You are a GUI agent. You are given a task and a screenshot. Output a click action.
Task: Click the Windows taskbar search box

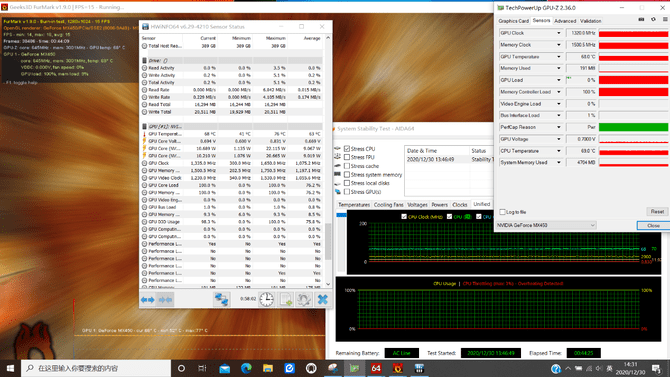click(96, 368)
